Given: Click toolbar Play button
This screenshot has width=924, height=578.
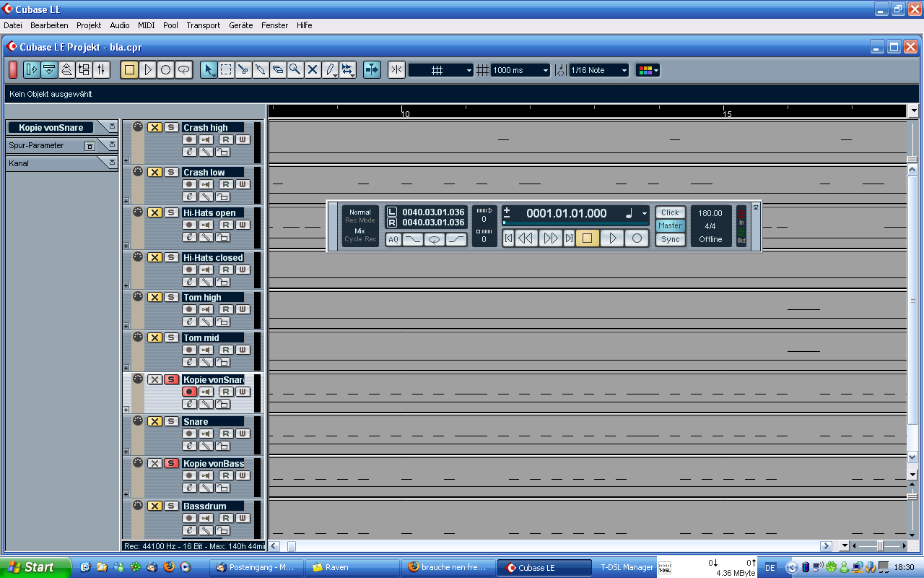Looking at the screenshot, I should point(148,70).
